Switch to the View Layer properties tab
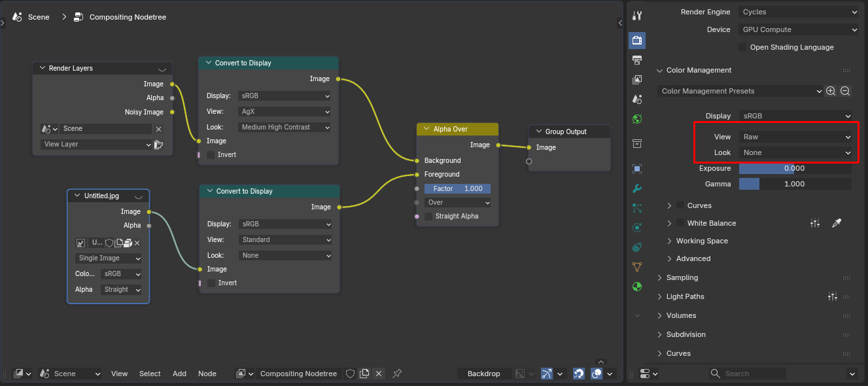Screen dimensions: 868x386 click(637, 80)
